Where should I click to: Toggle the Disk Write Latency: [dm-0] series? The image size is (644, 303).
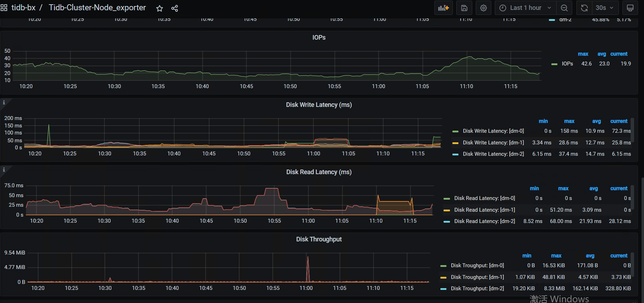493,131
